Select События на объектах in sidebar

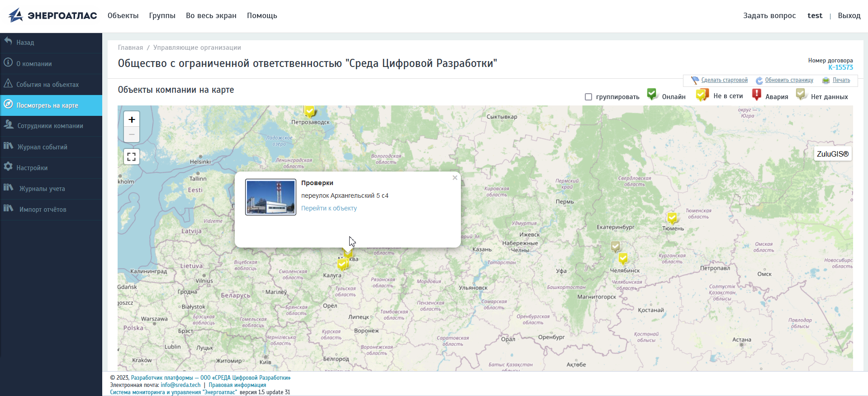coord(47,85)
